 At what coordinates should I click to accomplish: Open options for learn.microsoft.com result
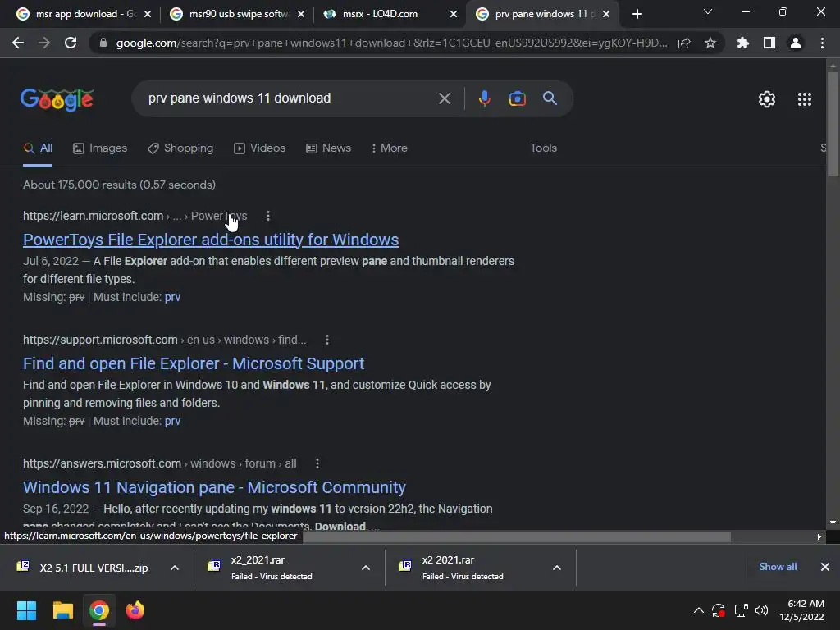pyautogui.click(x=268, y=216)
